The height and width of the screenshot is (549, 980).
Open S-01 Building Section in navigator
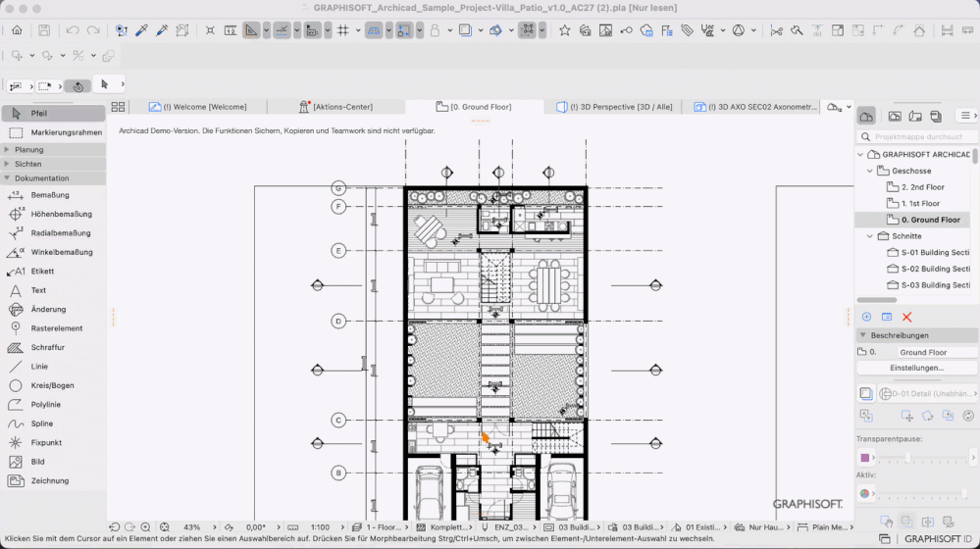(x=928, y=252)
